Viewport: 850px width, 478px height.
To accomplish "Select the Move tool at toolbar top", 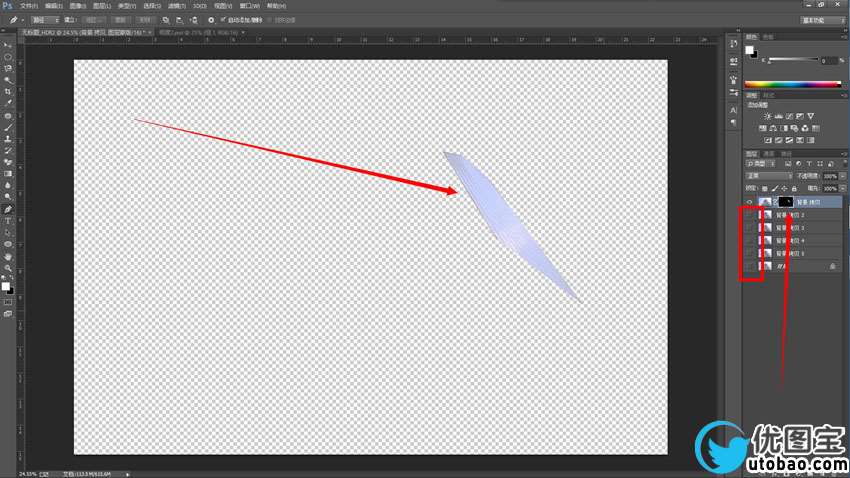I will [8, 45].
